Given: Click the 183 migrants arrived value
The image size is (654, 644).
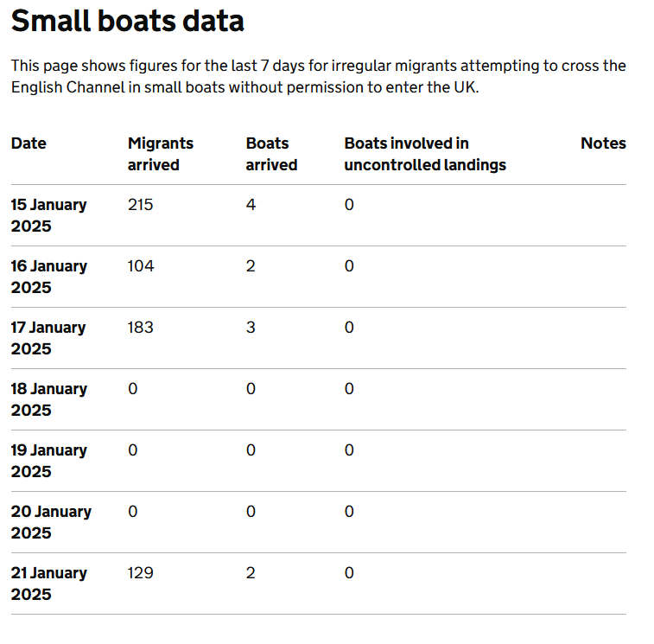Looking at the screenshot, I should click(141, 328).
